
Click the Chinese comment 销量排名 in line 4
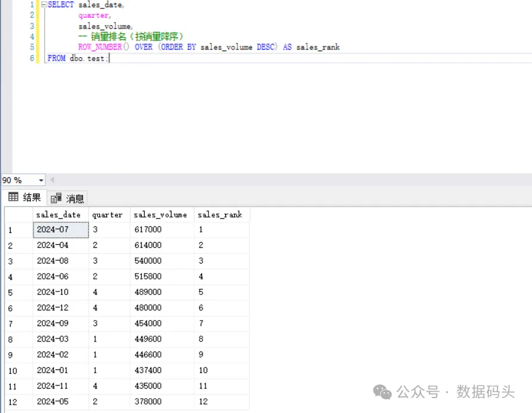(x=108, y=36)
